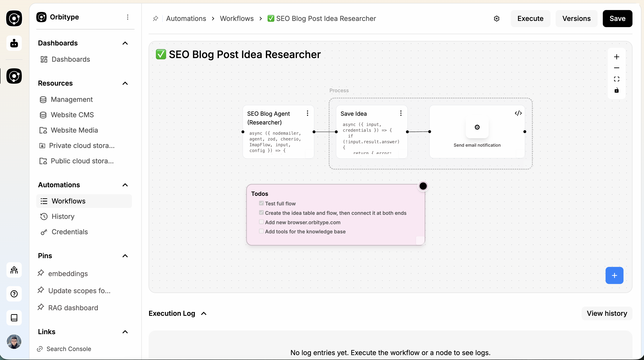Collapse the Links section
Screen dimensions: 644x360
click(125, 332)
